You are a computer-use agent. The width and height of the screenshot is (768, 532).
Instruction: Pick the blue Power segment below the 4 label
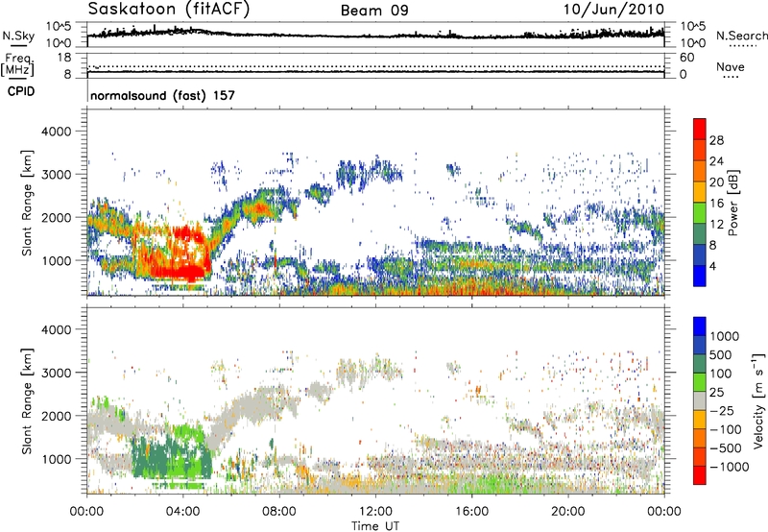[x=700, y=276]
